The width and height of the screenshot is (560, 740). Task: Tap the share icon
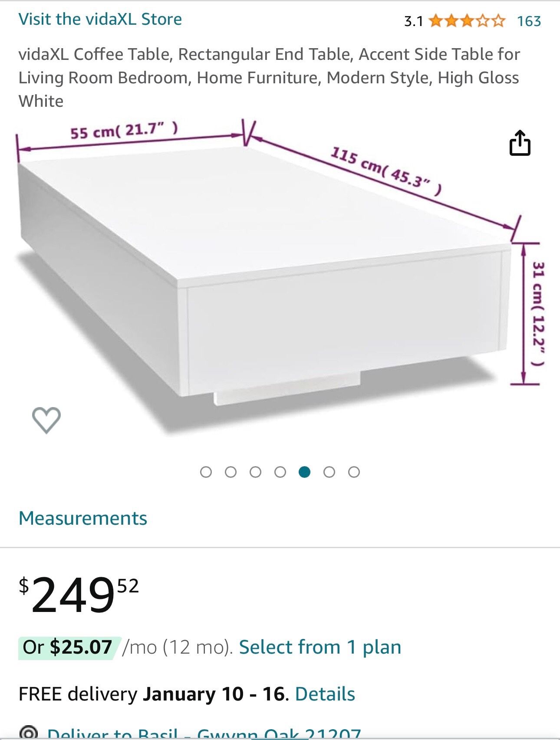(x=520, y=143)
